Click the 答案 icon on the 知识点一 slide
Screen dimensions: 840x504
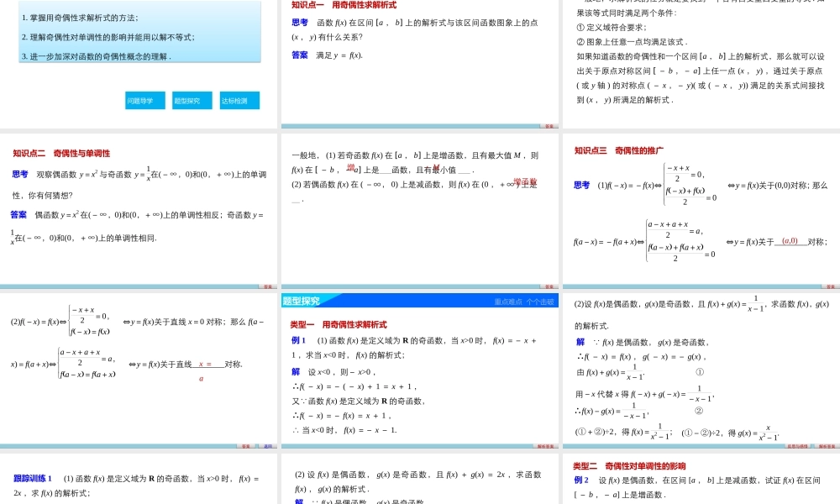(x=549, y=124)
